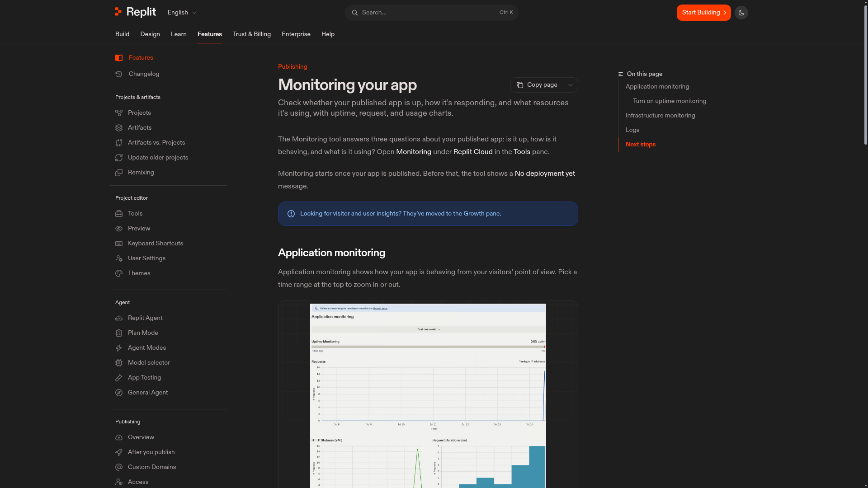Click the Publishing breadcrumb link
Screen dimensions: 868x488
coord(292,67)
